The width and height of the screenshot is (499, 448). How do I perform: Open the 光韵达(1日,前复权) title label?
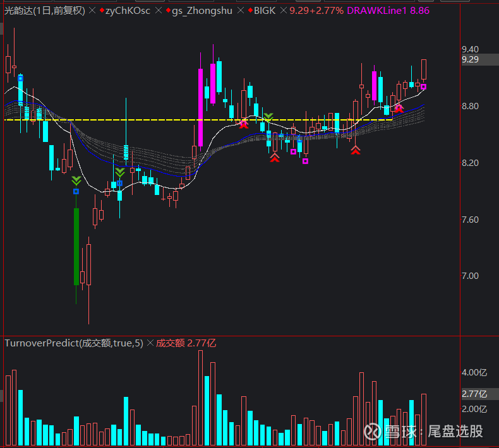coord(45,11)
